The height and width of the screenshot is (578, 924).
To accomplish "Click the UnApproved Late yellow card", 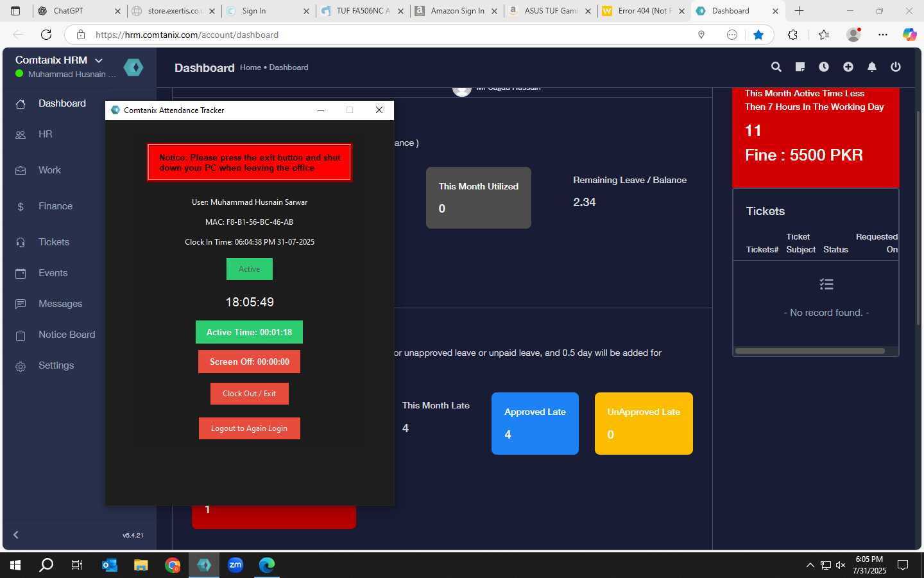I will click(x=644, y=423).
